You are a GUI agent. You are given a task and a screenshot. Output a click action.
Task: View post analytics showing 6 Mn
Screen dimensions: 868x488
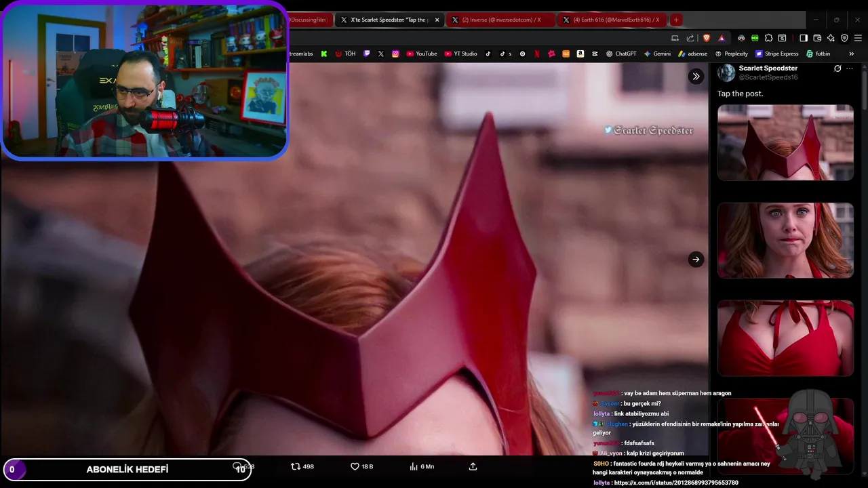tap(422, 466)
